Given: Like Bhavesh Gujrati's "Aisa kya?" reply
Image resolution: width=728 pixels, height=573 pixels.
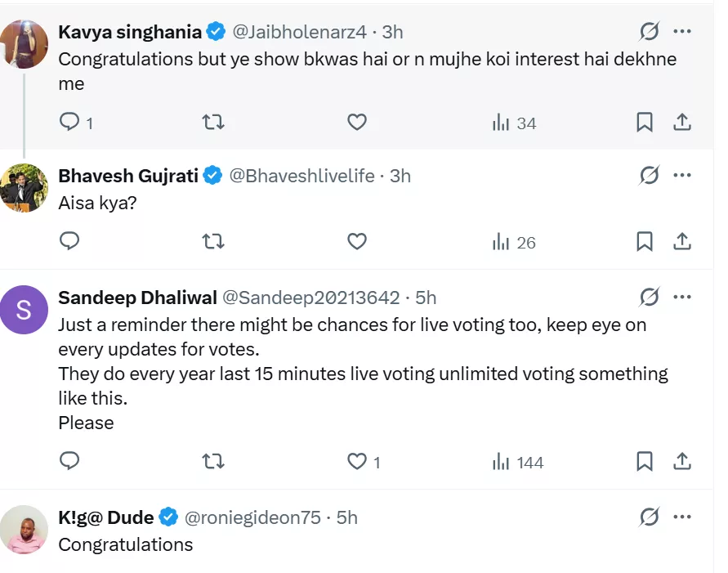Looking at the screenshot, I should [356, 242].
